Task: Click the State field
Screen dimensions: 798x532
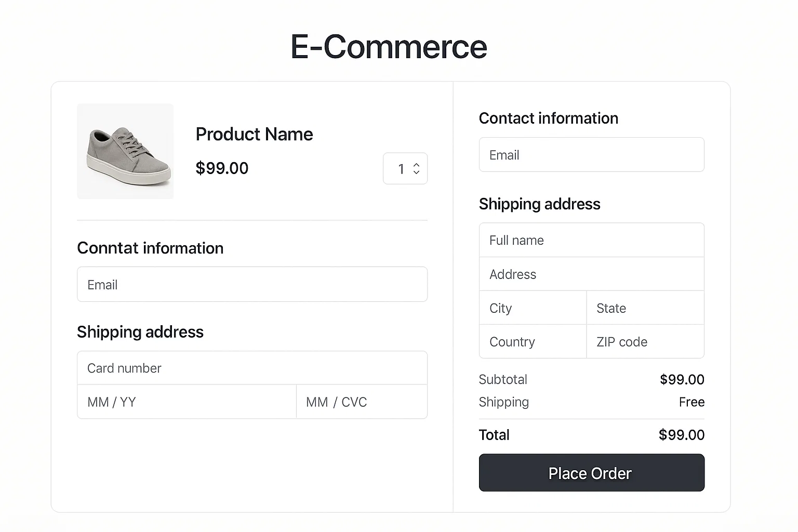Action: coord(645,308)
